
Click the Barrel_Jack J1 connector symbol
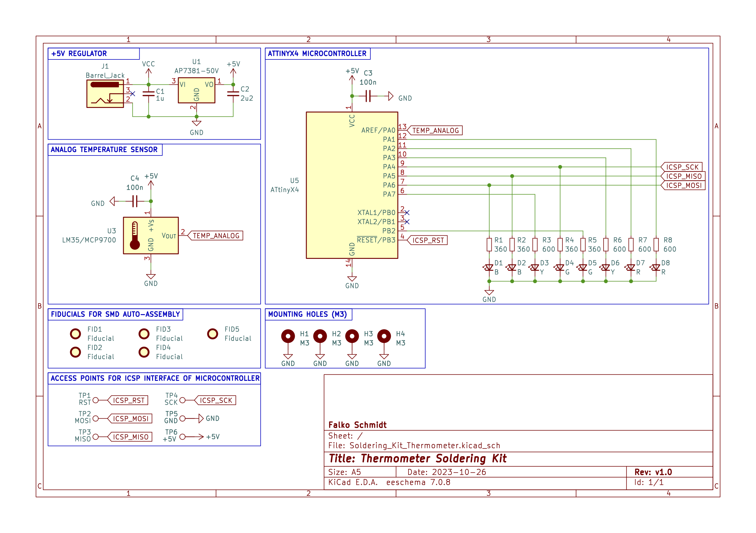(105, 94)
